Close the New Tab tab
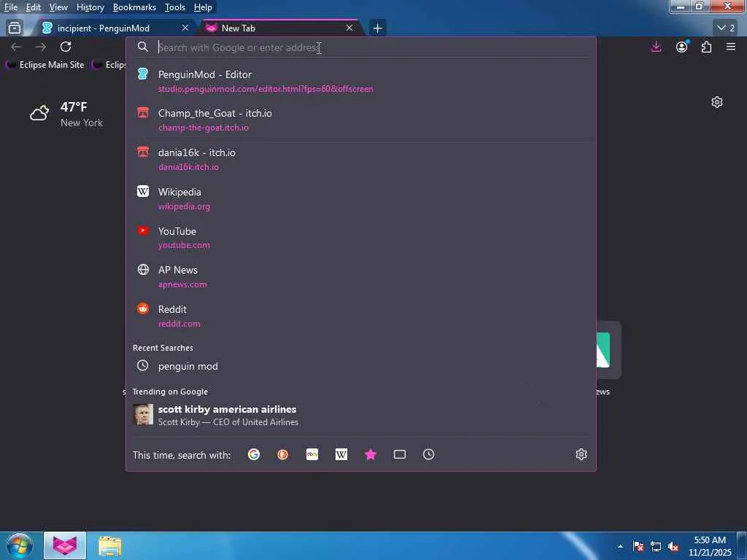This screenshot has height=560, width=747. [x=349, y=28]
